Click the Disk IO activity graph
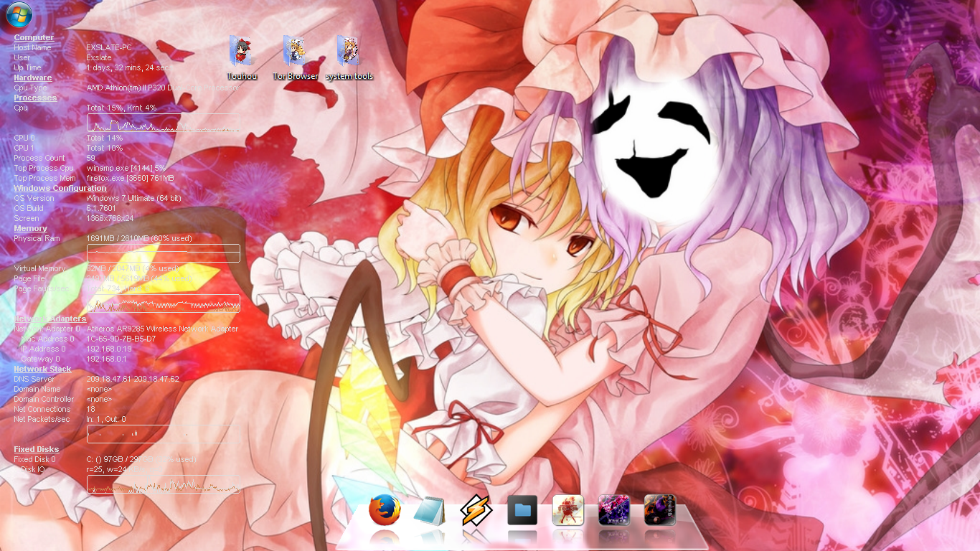This screenshot has height=551, width=980. [x=164, y=484]
